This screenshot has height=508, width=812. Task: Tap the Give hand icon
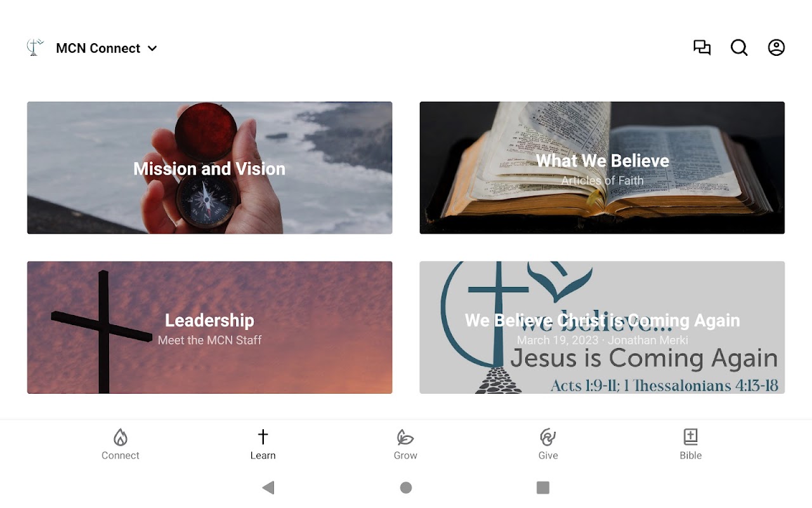click(x=548, y=437)
